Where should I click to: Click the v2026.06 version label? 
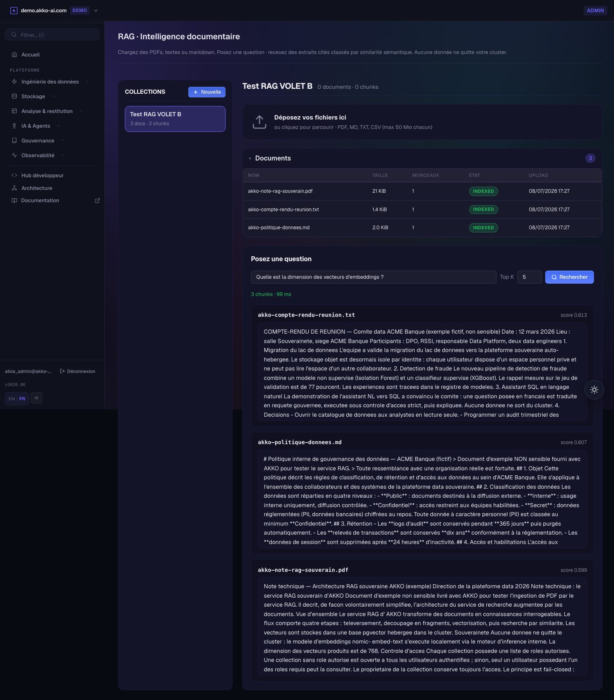click(15, 385)
